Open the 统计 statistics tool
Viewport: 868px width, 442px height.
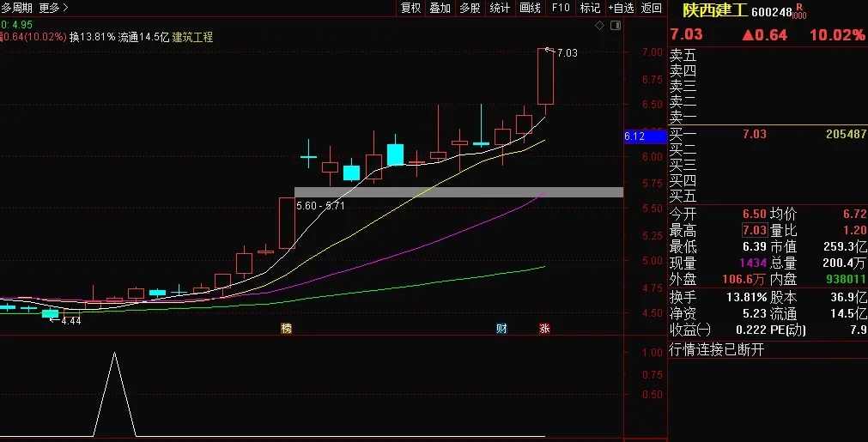pos(500,8)
